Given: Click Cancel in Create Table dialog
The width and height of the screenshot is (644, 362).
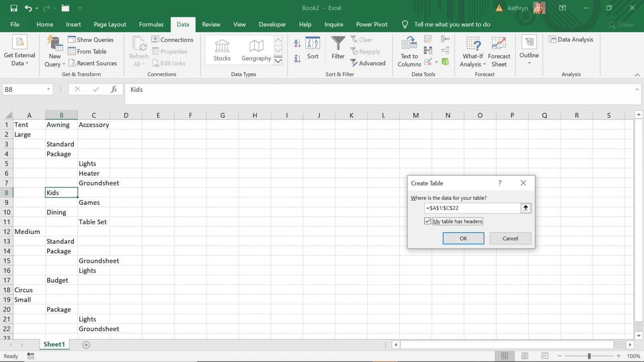Looking at the screenshot, I should point(510,238).
